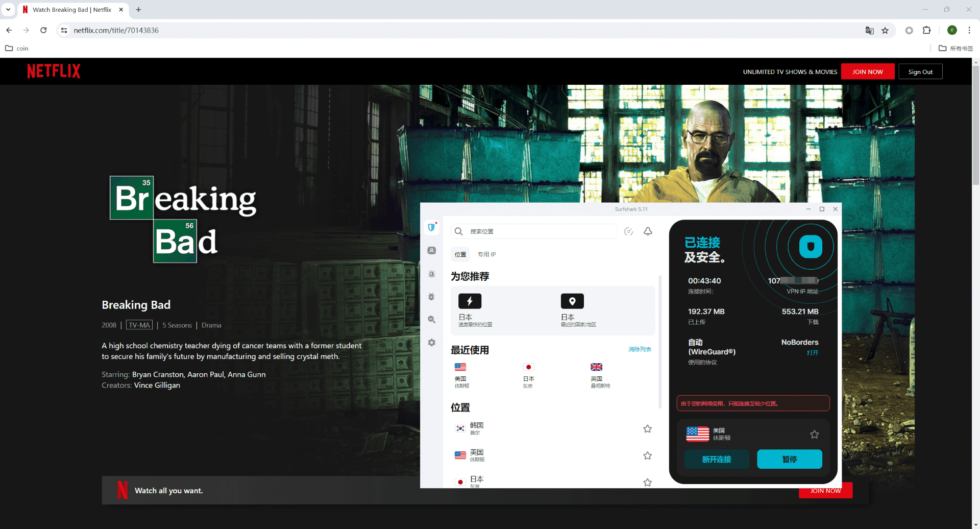Open 所有书签 all bookmarks folder
The height and width of the screenshot is (529, 980).
[956, 49]
